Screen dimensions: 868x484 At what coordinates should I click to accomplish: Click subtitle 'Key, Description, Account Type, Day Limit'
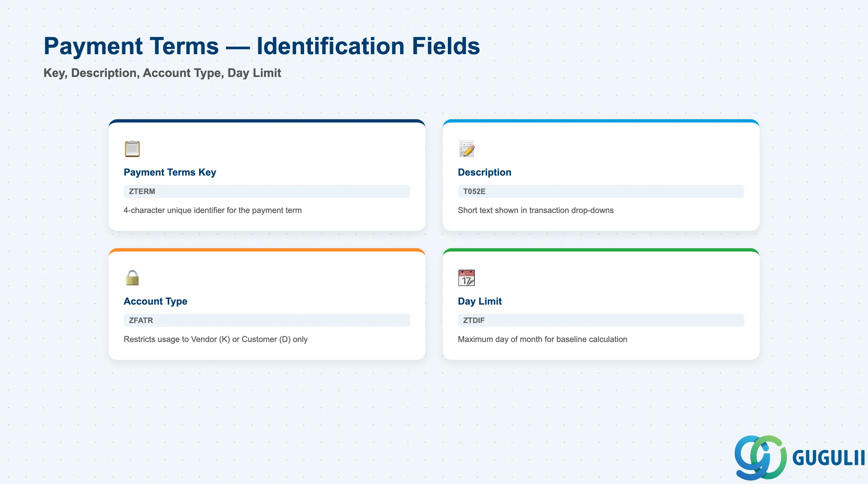click(162, 73)
